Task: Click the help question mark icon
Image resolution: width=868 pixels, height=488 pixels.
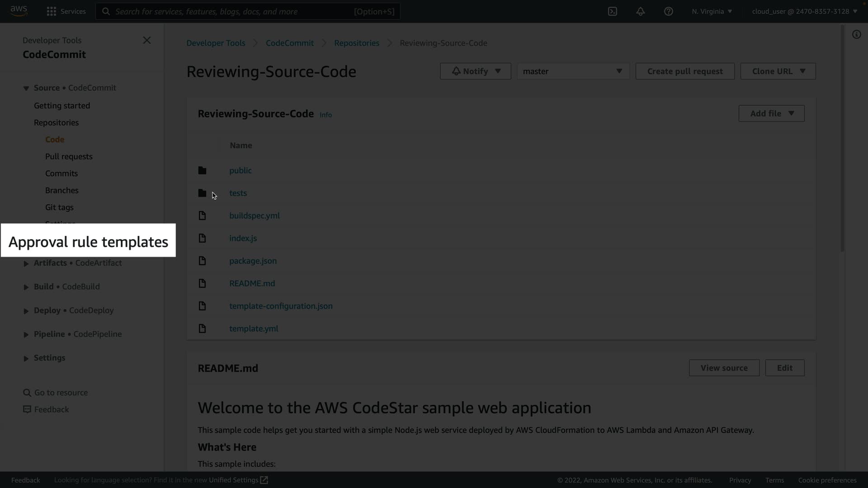Action: coord(669,11)
